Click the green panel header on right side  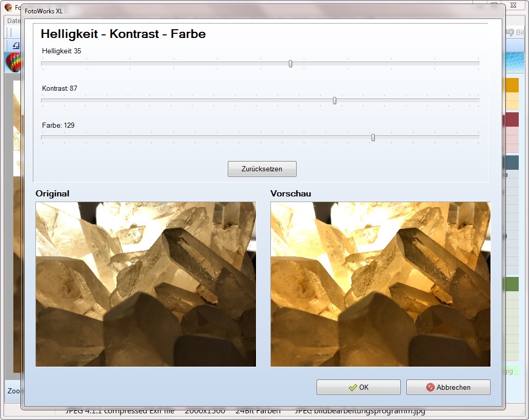512,284
